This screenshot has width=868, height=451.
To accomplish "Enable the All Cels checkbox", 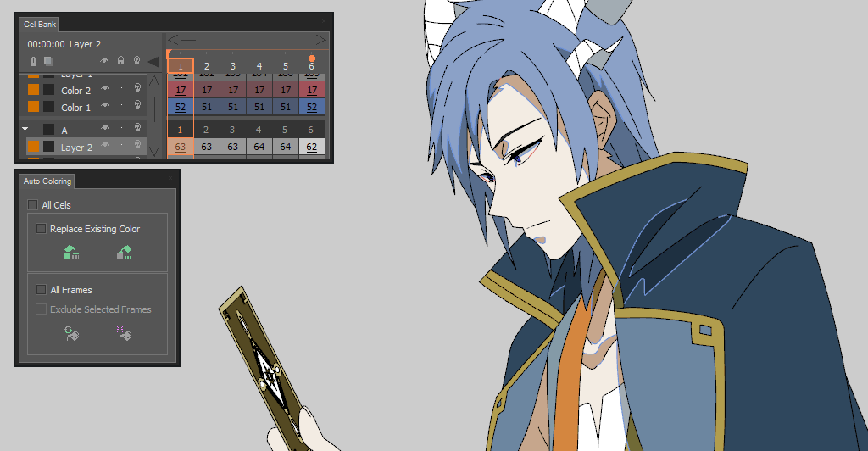I will (x=33, y=205).
